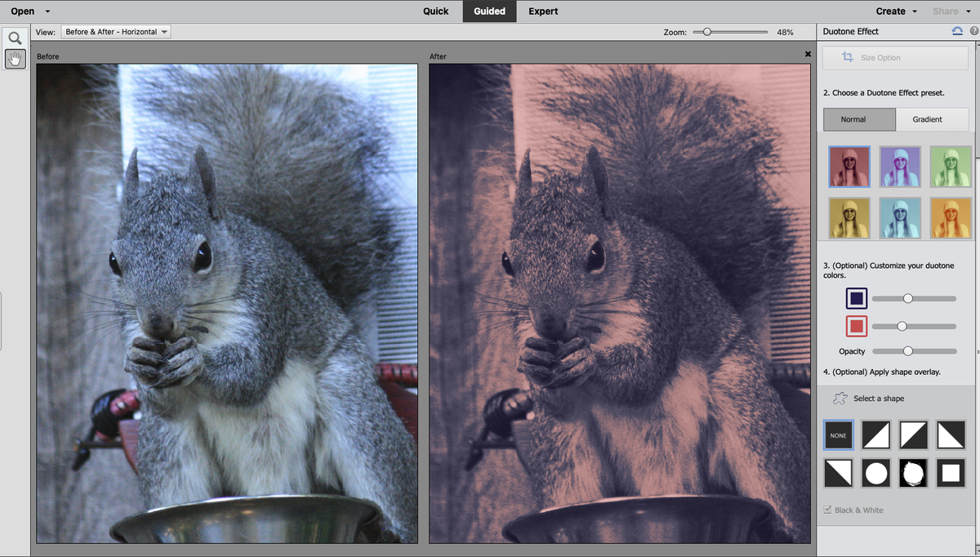Switch to Gradient duotone presets
This screenshot has width=980, height=557.
[x=933, y=119]
